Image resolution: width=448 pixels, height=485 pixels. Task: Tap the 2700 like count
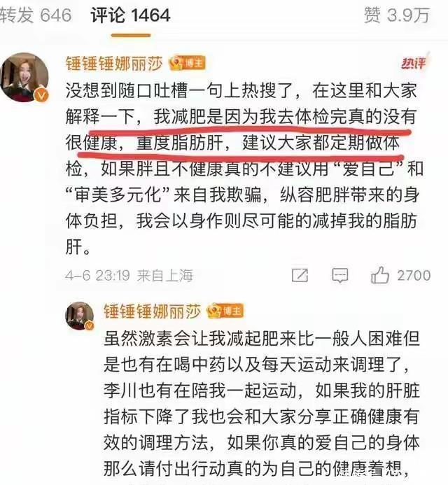click(414, 275)
